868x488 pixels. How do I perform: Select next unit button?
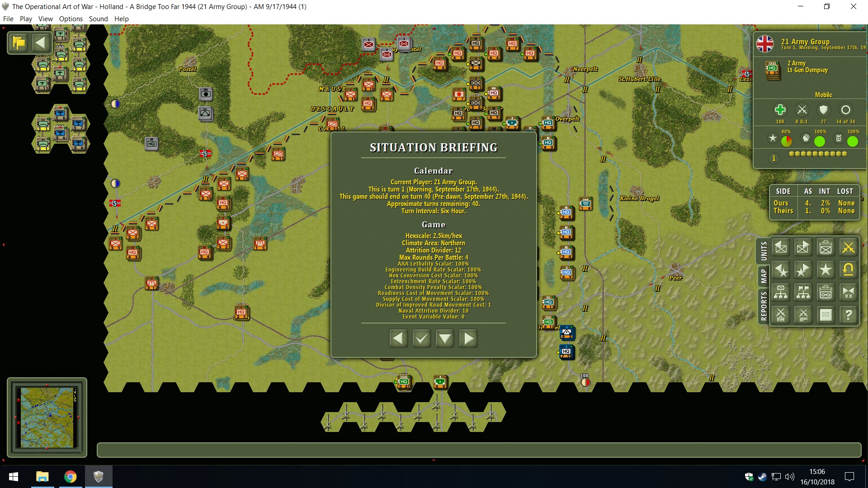pyautogui.click(x=803, y=247)
